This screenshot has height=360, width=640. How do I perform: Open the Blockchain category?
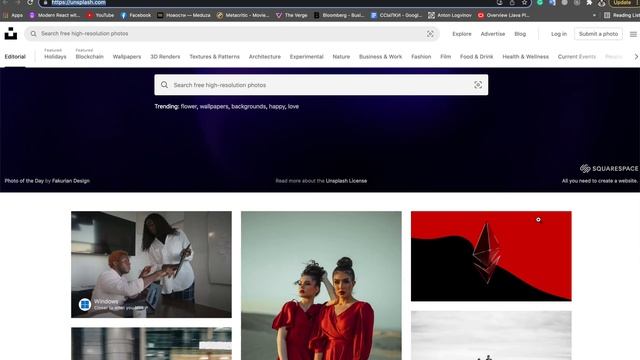coord(89,57)
